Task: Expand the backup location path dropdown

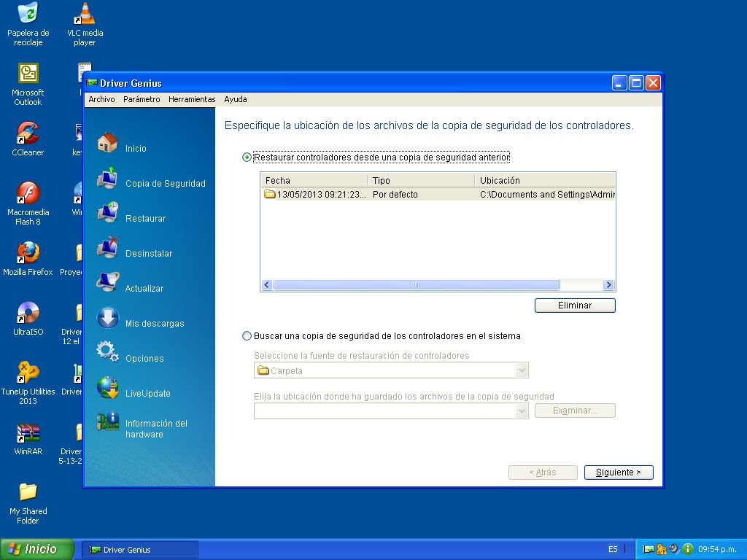Action: pyautogui.click(x=522, y=411)
